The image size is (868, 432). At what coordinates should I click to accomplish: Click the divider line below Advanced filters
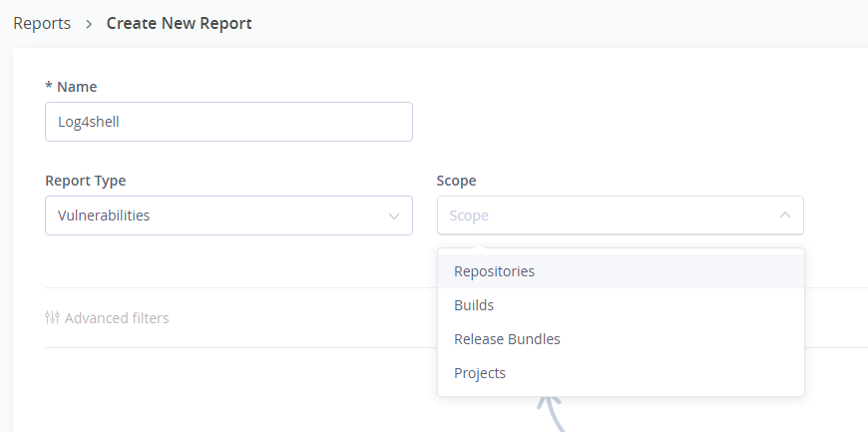click(x=239, y=347)
